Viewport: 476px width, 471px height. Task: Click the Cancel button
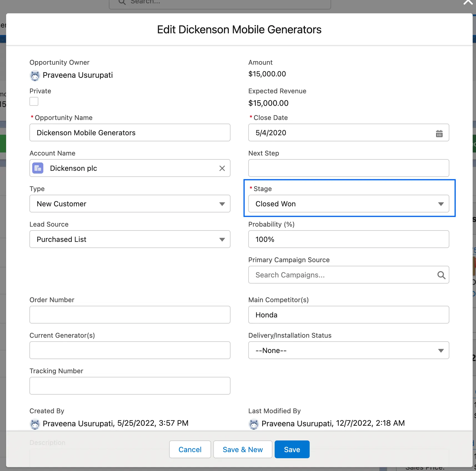(x=190, y=449)
